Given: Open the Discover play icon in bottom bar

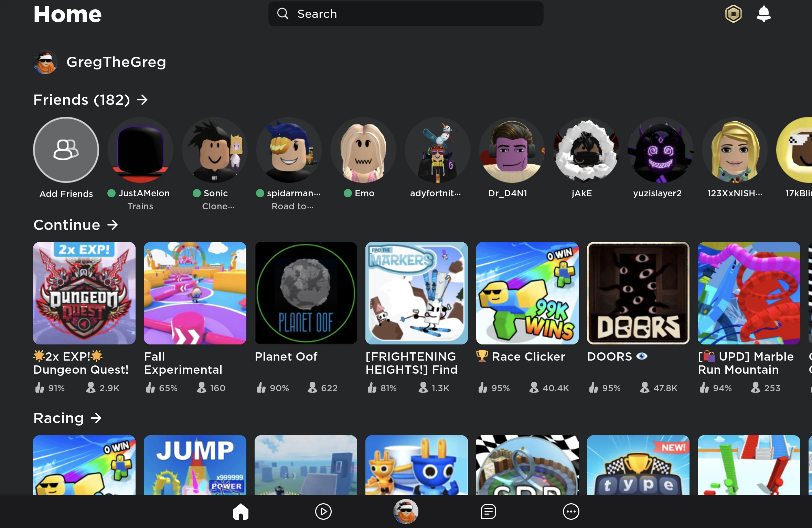Looking at the screenshot, I should tap(323, 511).
